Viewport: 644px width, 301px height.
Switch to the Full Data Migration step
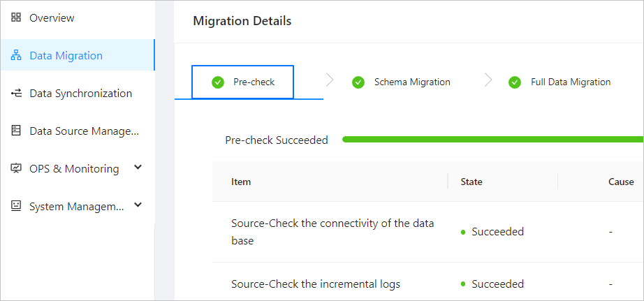click(570, 82)
